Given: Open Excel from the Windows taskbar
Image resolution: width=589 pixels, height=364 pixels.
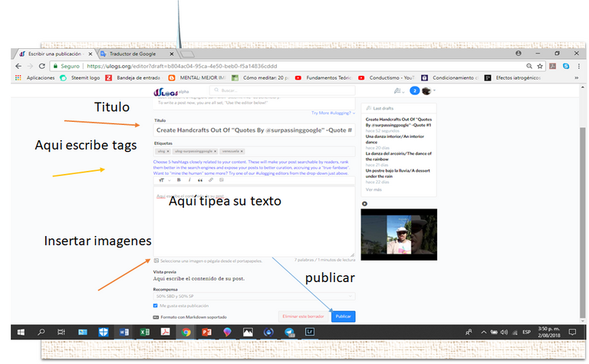Looking at the screenshot, I should [x=144, y=332].
